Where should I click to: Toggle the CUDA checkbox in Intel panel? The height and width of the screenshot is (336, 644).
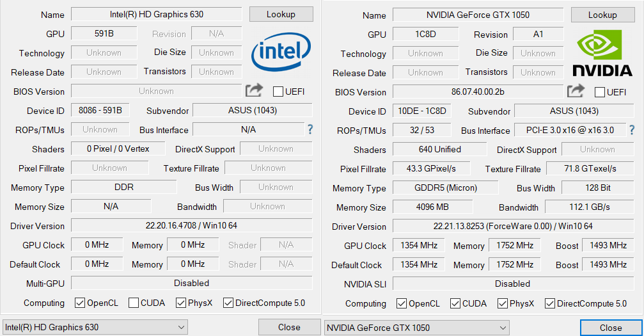(134, 303)
